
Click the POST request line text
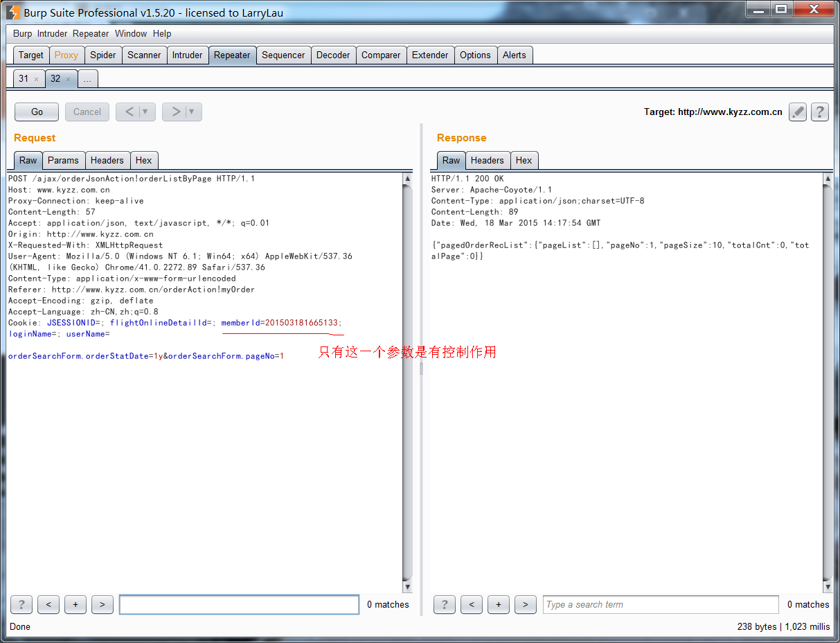(x=132, y=179)
